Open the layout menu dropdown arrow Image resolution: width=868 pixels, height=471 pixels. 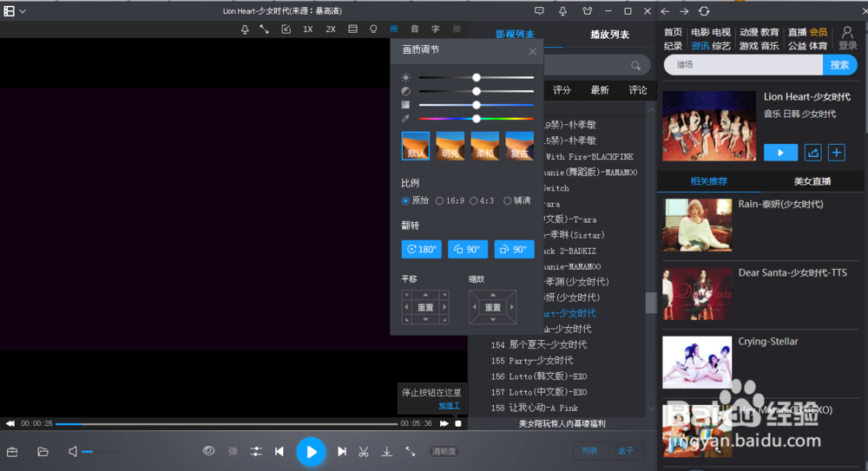click(x=23, y=11)
